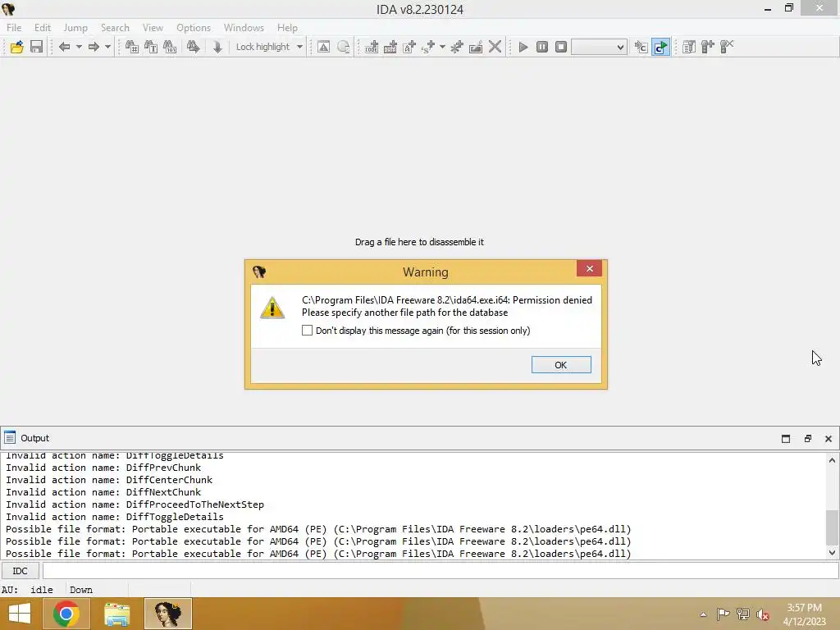Toggle the highlighted C with green arrow icon
Image resolution: width=840 pixels, height=630 pixels.
[660, 47]
